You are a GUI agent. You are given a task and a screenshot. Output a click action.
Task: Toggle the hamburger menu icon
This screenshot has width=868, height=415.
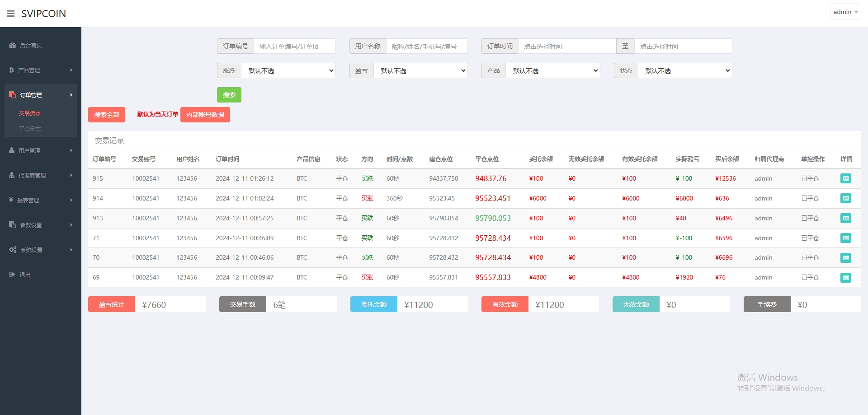pos(11,14)
